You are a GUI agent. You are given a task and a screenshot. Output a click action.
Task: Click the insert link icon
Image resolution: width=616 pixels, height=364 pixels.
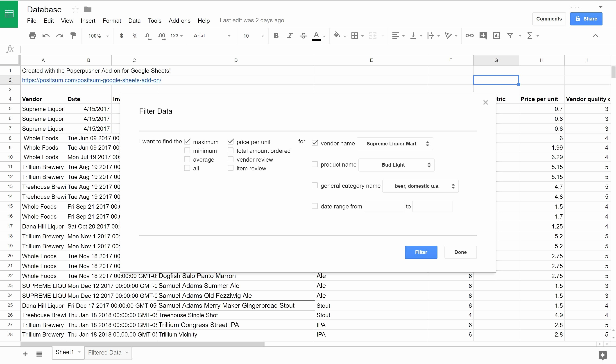[x=469, y=36]
